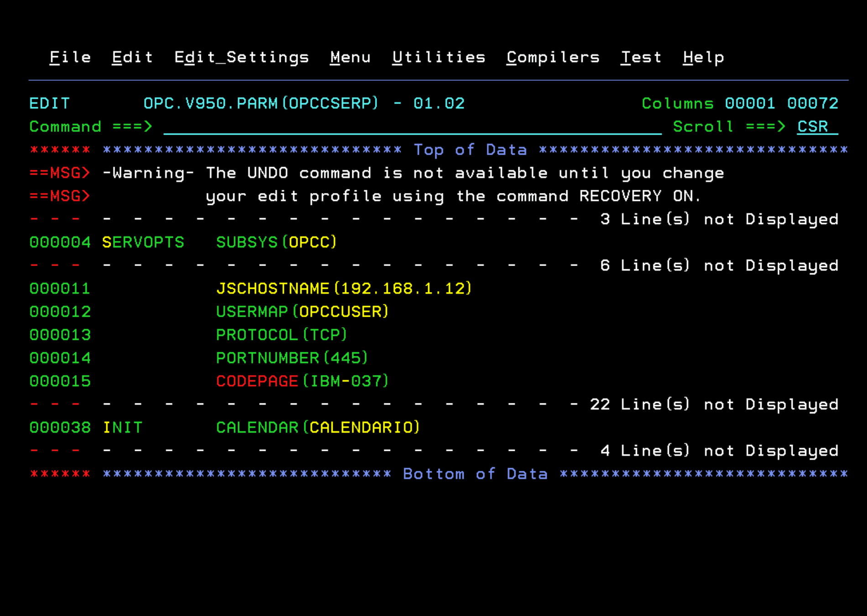Open the Edit menu
Screen dimensions: 867x616
132,57
